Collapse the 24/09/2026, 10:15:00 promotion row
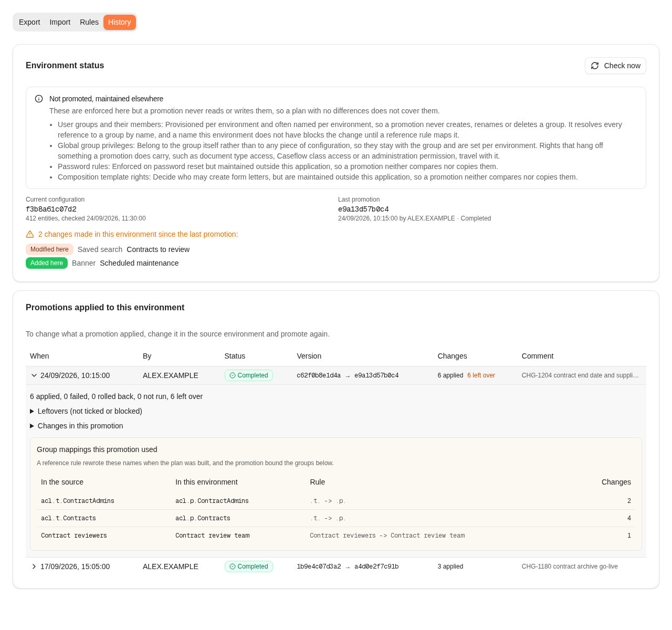Screen dimensions: 672x630 34,375
